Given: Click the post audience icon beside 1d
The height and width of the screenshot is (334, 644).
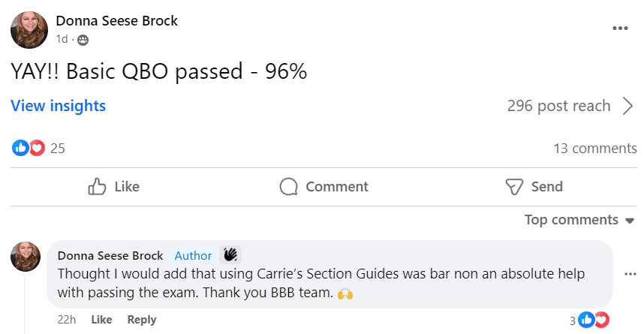Looking at the screenshot, I should click(x=83, y=39).
